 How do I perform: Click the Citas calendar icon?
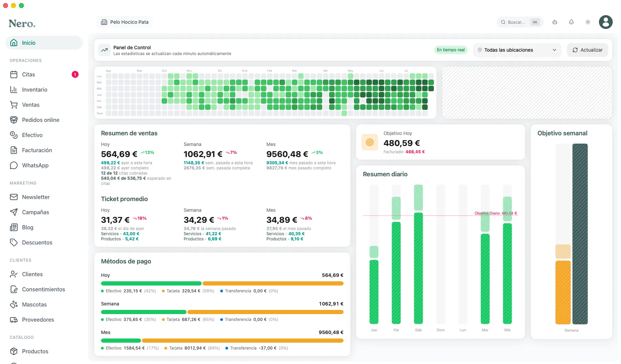click(14, 74)
